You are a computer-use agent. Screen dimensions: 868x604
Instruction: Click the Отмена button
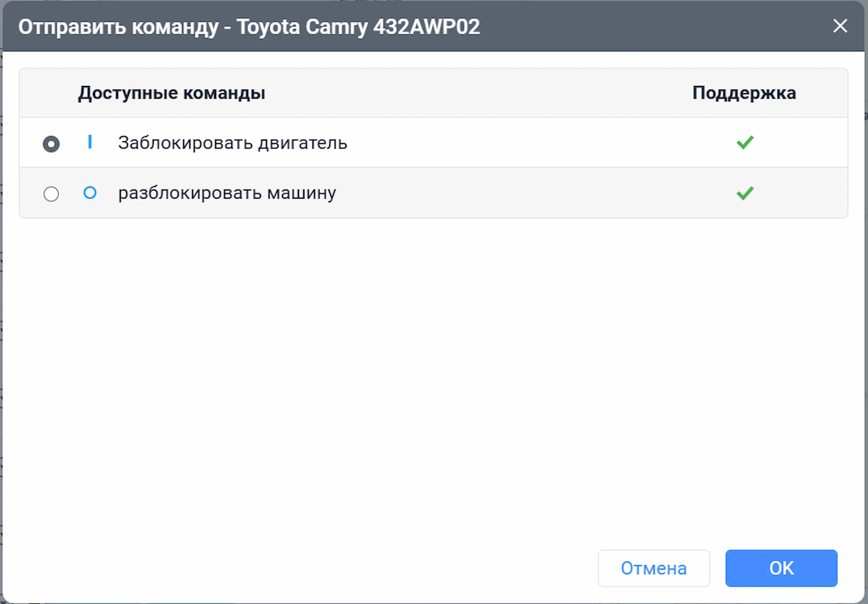[654, 568]
